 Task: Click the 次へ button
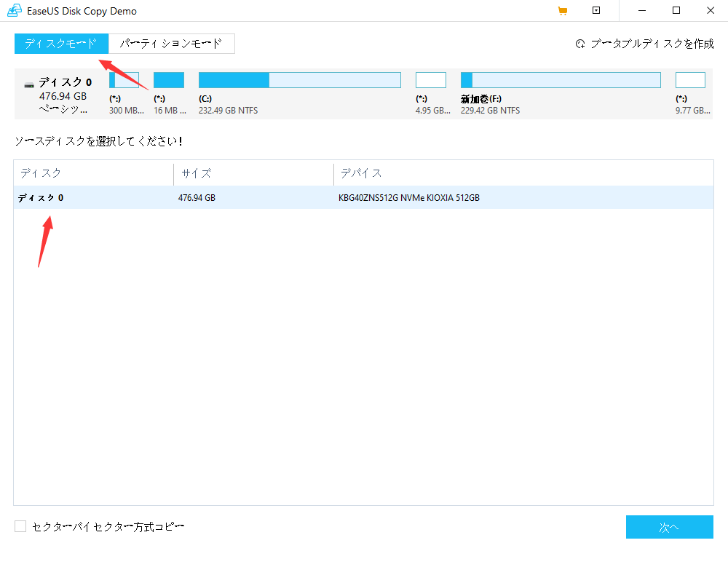(669, 527)
